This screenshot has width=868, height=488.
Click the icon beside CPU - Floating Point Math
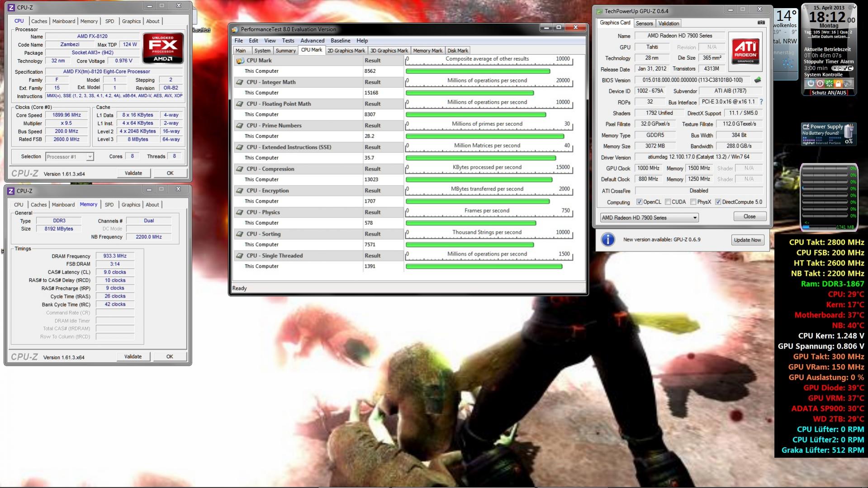coord(240,104)
